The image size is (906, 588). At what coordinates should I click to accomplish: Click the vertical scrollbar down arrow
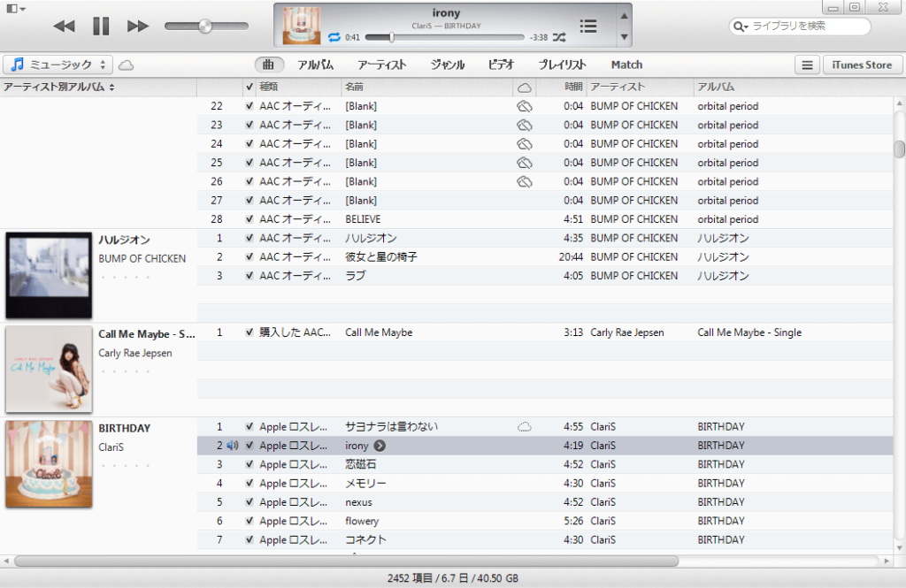(x=899, y=548)
